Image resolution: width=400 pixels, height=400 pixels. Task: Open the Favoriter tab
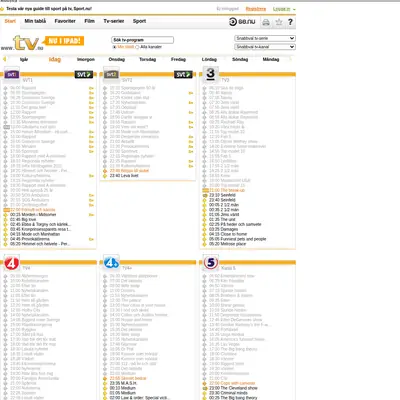tap(65, 21)
